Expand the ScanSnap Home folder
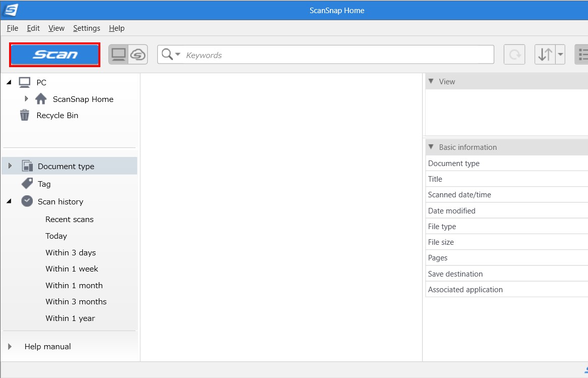This screenshot has height=378, width=588. coord(26,99)
